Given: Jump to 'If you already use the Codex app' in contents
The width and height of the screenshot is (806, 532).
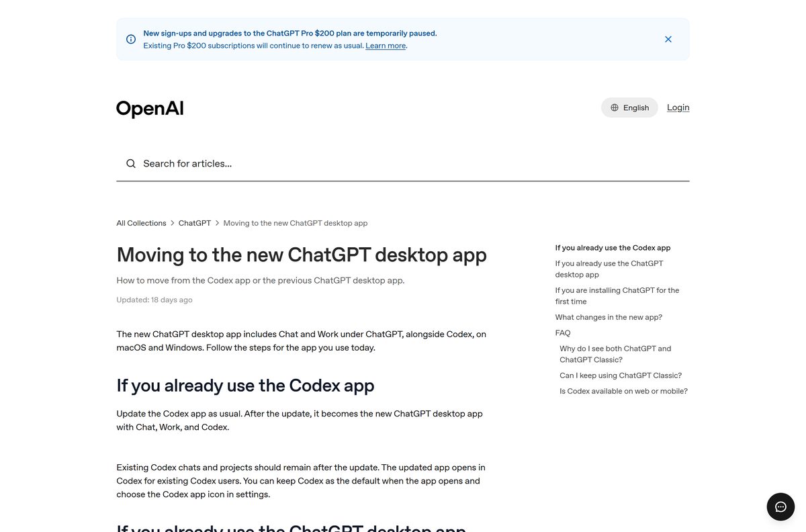Looking at the screenshot, I should [x=613, y=248].
